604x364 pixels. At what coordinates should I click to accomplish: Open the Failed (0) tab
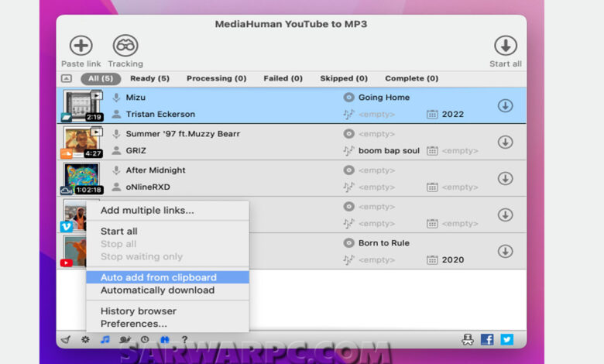coord(283,78)
